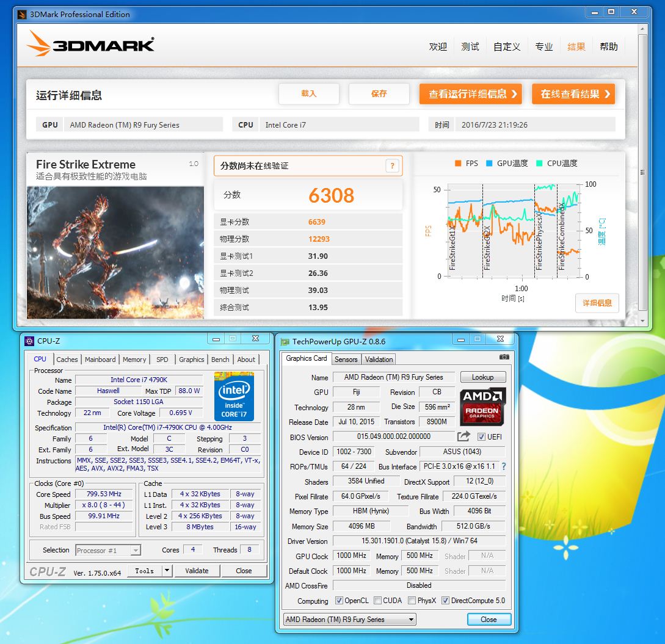
Task: Click the Fire Strike Extreme thumbnail image
Action: tap(115, 253)
